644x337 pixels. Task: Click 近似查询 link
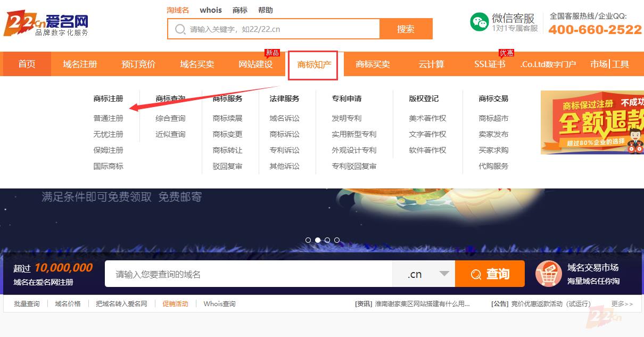click(170, 134)
